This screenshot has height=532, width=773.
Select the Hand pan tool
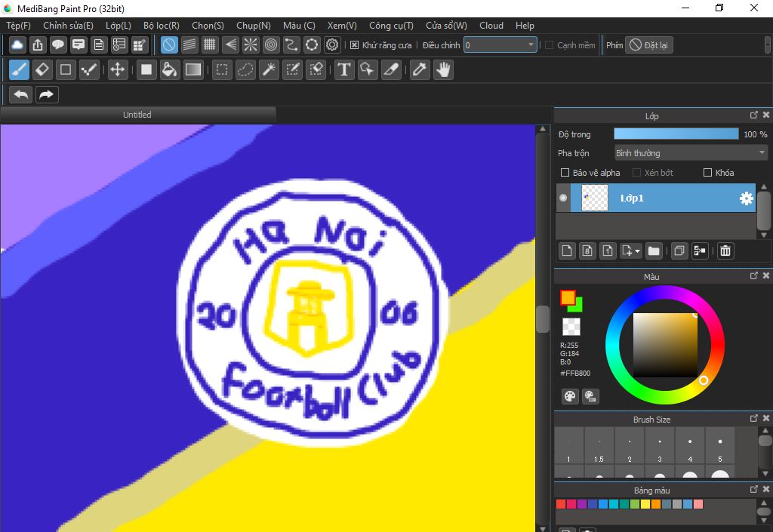(443, 69)
